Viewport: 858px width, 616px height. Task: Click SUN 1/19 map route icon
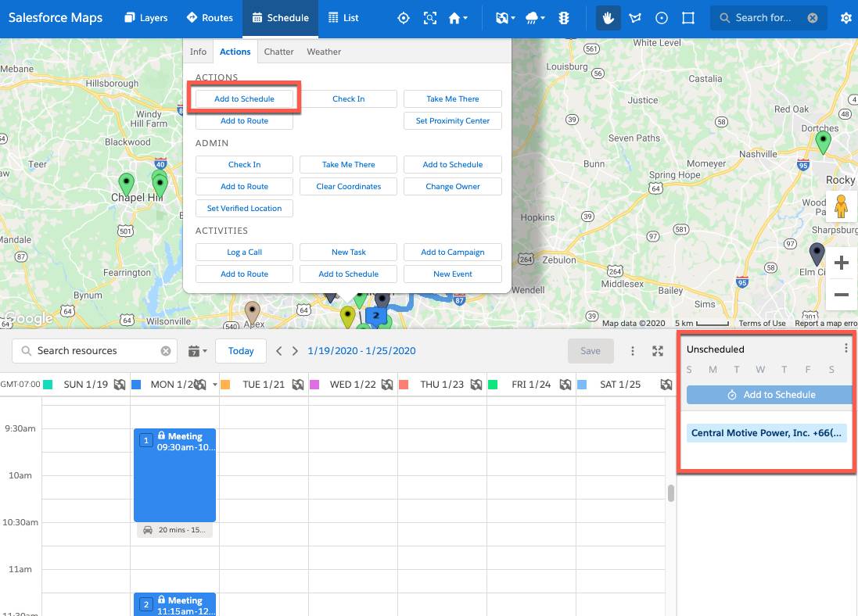[120, 385]
